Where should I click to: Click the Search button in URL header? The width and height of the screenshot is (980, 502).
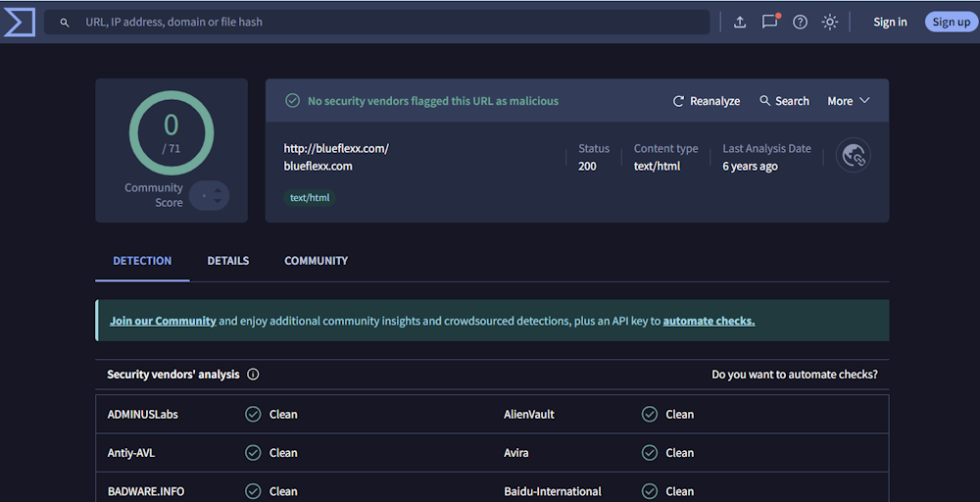[x=784, y=101]
